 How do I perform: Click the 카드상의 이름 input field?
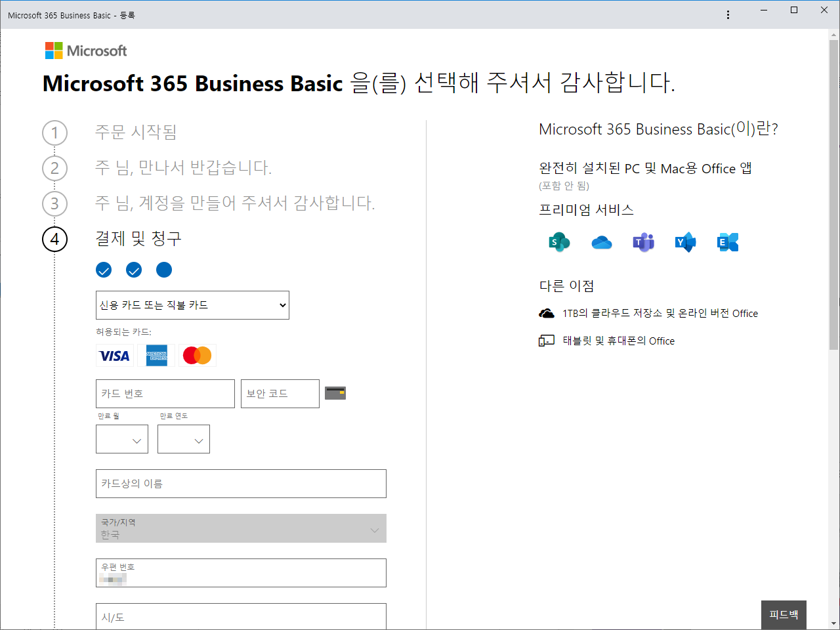tap(241, 484)
